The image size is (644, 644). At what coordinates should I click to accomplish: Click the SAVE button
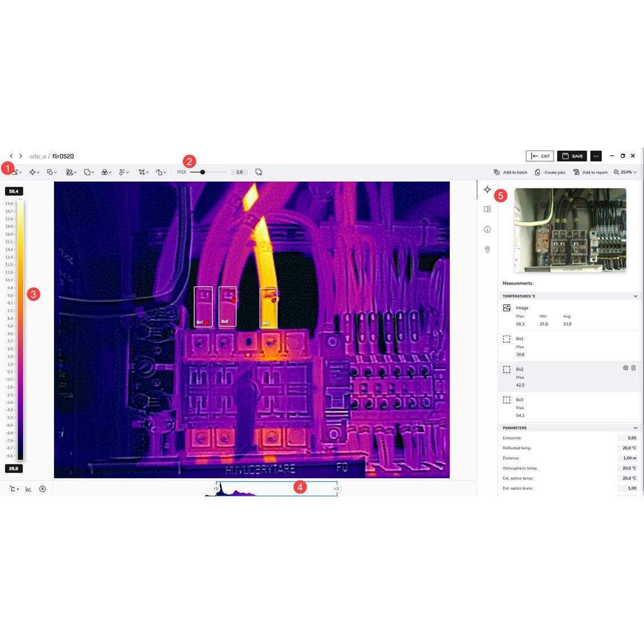(572, 156)
